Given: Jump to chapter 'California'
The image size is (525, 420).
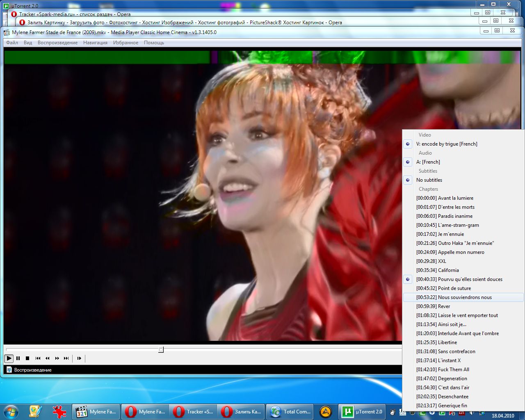Looking at the screenshot, I should [x=463, y=270].
